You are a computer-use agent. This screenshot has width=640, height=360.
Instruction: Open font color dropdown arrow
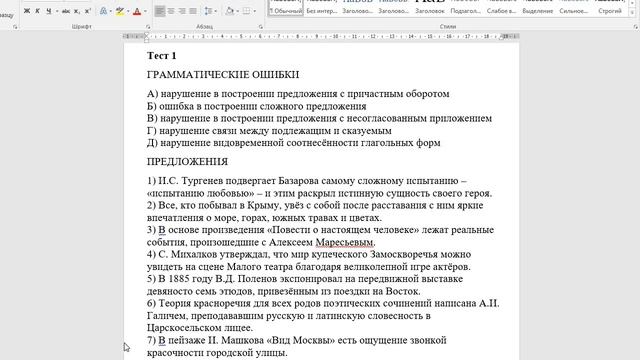point(145,11)
